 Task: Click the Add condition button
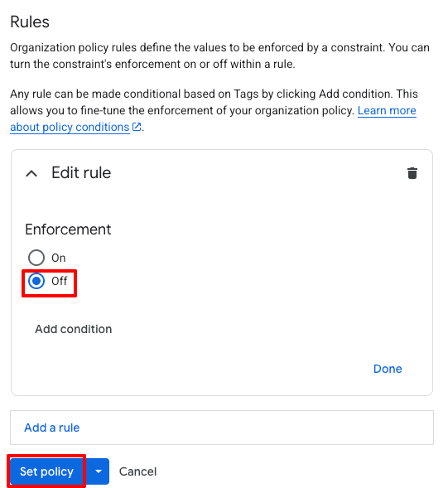pos(73,329)
